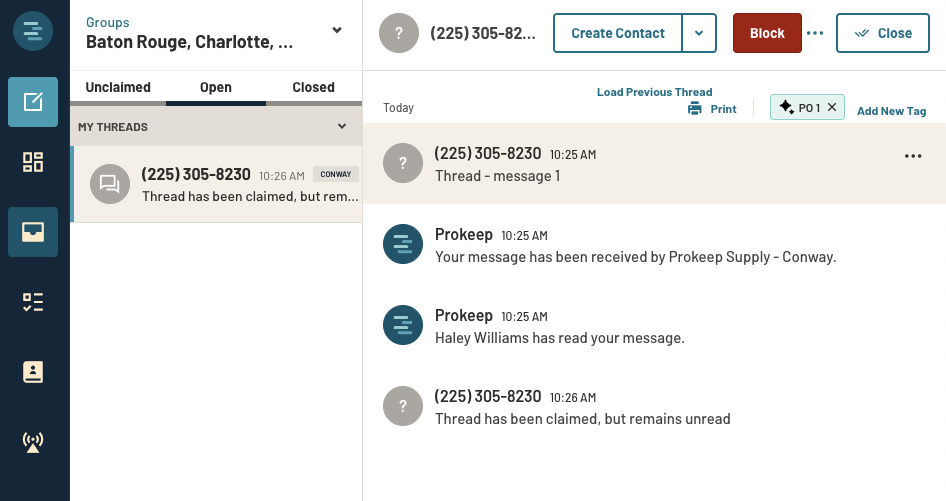Open more options on first message
This screenshot has width=946, height=501.
pos(912,156)
